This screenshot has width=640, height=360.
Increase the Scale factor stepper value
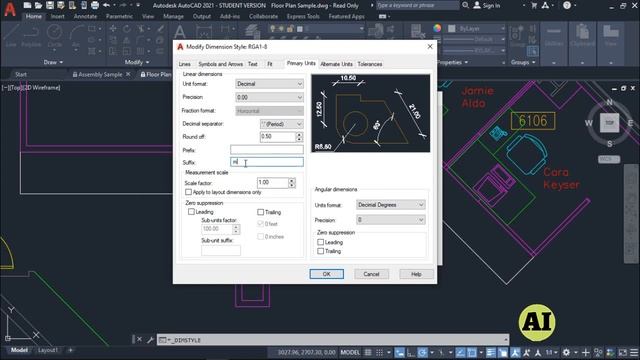pos(291,180)
